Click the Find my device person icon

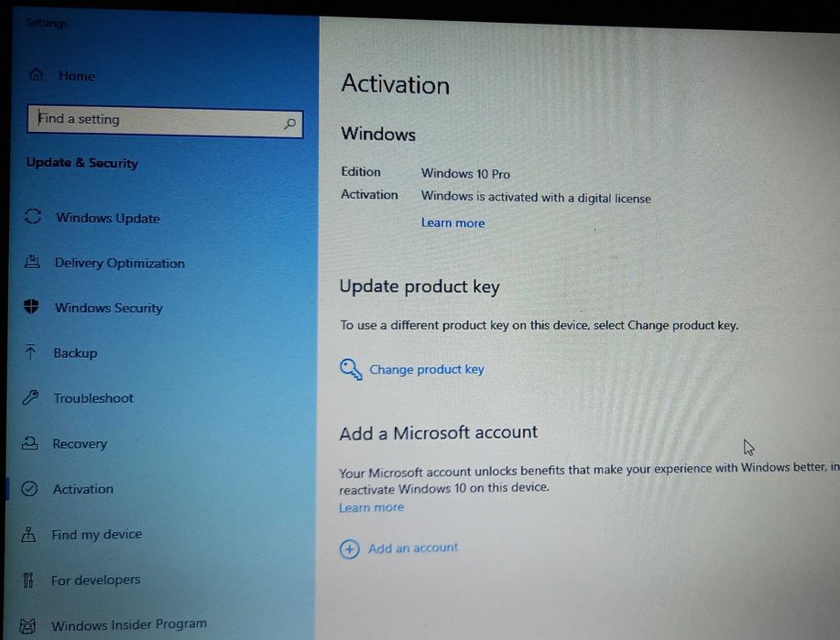click(x=28, y=534)
